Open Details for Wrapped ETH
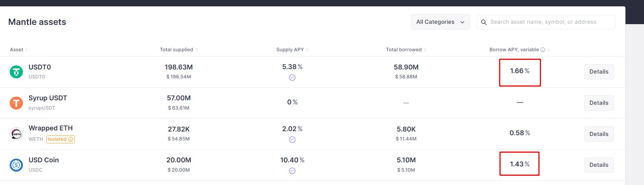The image size is (644, 185). tap(599, 134)
